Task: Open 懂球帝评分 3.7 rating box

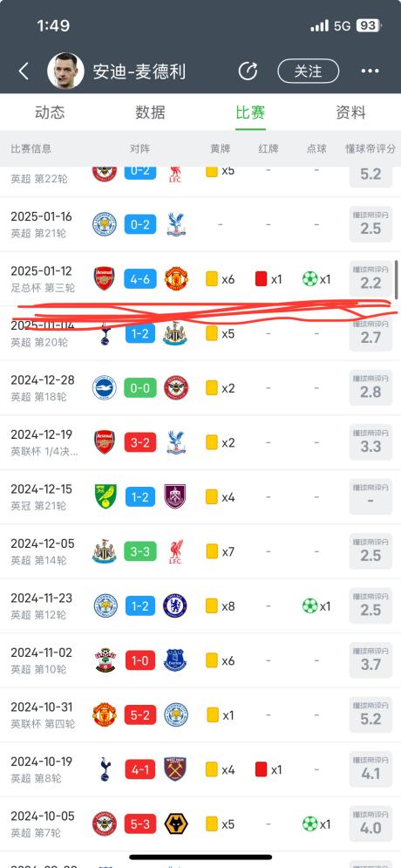Action: tap(370, 660)
